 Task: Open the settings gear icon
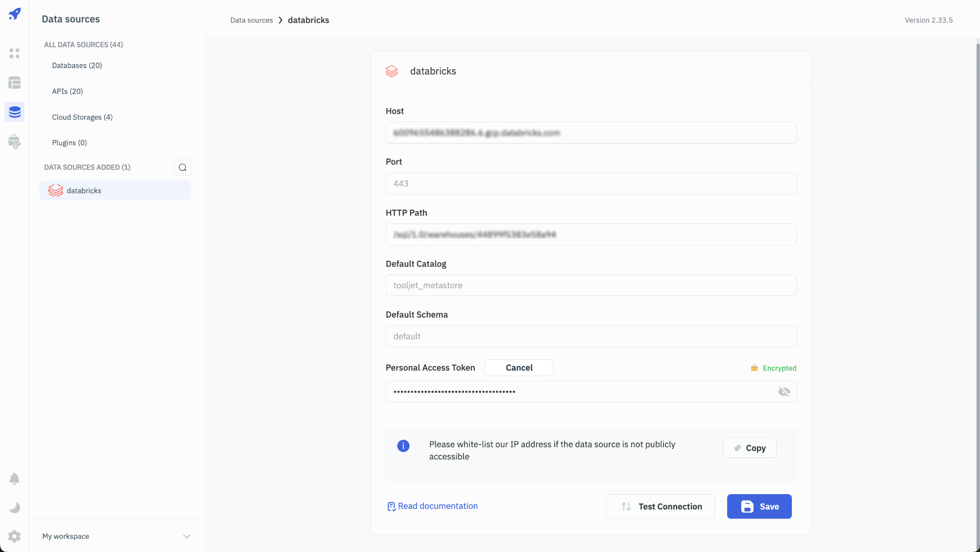(x=15, y=536)
